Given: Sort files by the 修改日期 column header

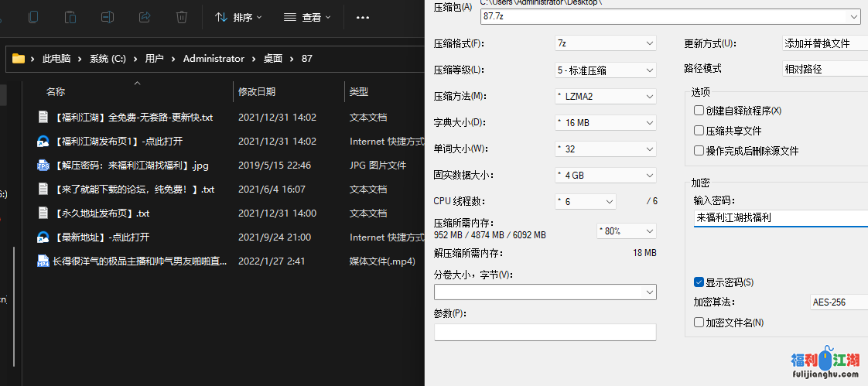Looking at the screenshot, I should [x=257, y=92].
